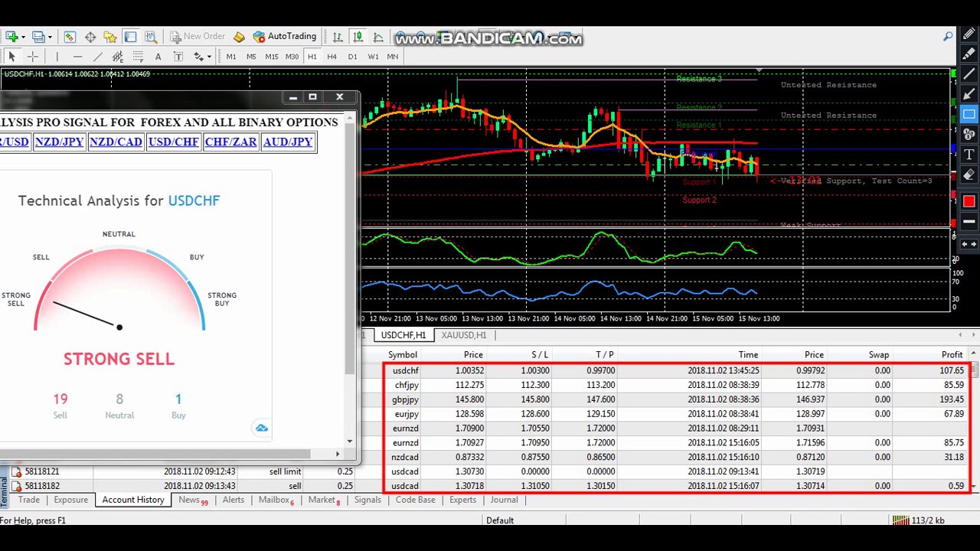Sort history by the Symbol column header
980x551 pixels.
point(402,355)
